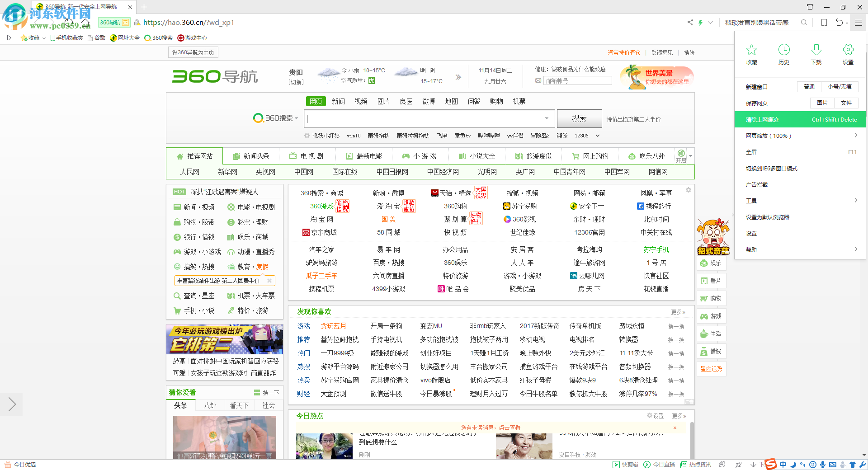Click 热点资讯 in the status bar
The height and width of the screenshot is (470, 868).
(x=696, y=465)
